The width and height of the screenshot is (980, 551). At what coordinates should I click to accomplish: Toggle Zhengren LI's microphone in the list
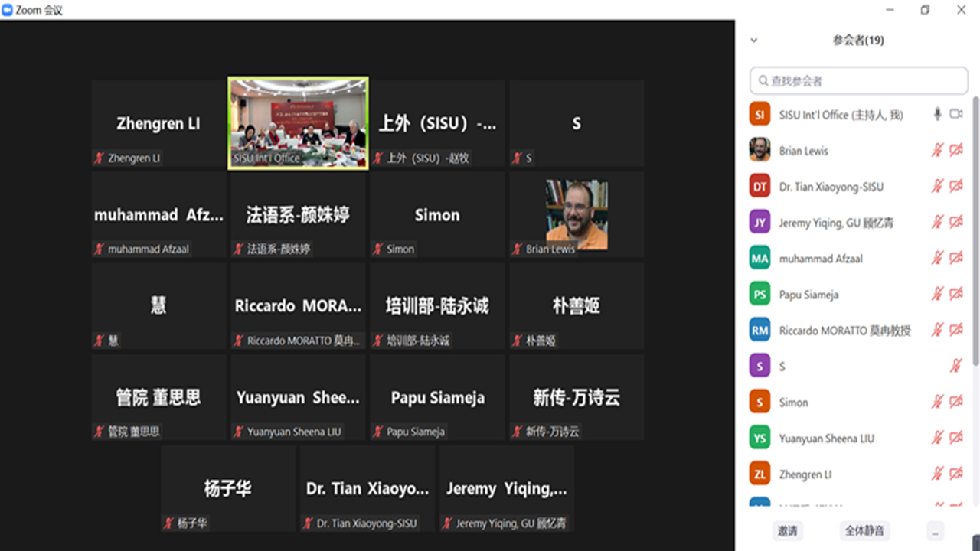937,474
